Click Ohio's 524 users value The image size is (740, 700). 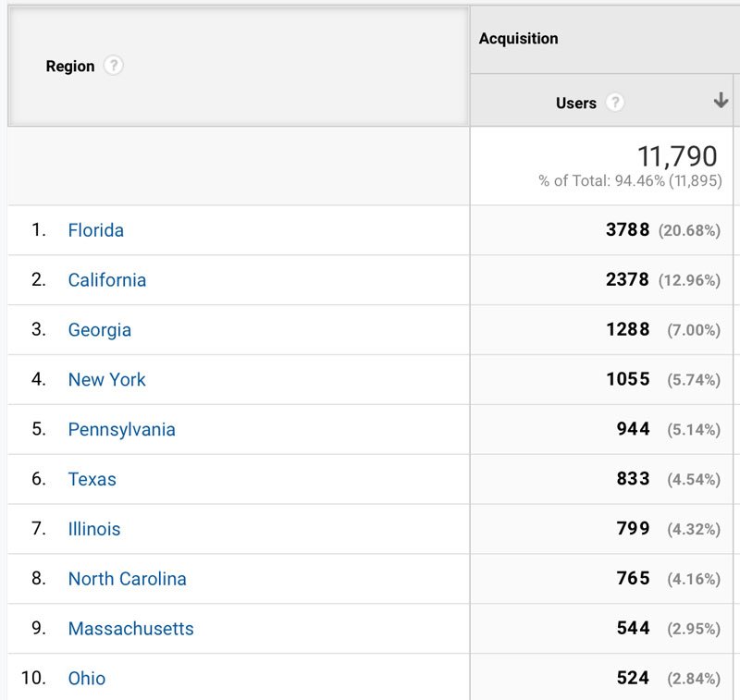pyautogui.click(x=634, y=678)
